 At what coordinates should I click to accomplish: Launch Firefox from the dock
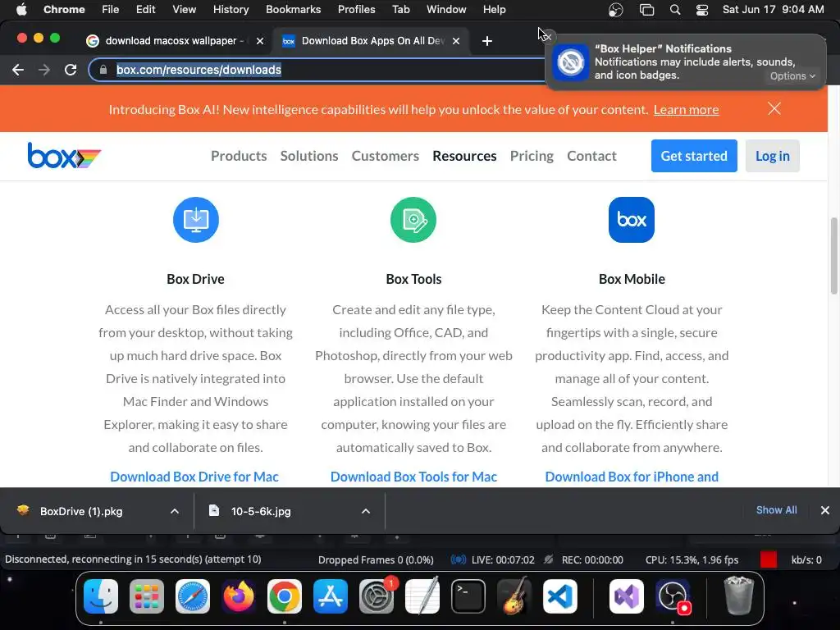tap(239, 596)
